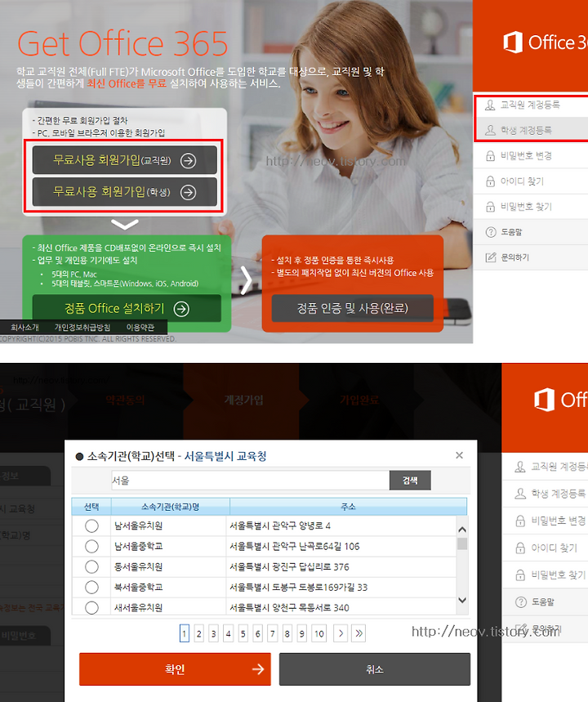
Task: Click person icon beside lower 학생 계정등록
Action: click(x=520, y=494)
